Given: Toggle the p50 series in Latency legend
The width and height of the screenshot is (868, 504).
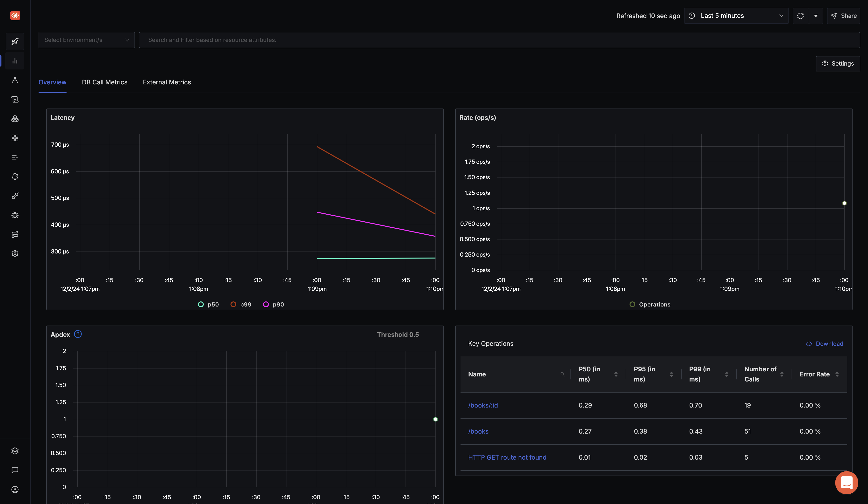Looking at the screenshot, I should tap(208, 305).
